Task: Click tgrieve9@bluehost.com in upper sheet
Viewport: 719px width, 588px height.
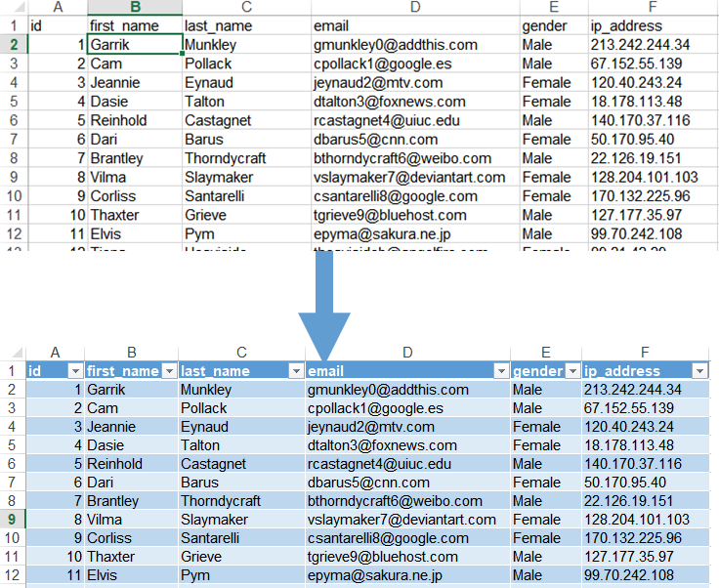Action: [390, 215]
